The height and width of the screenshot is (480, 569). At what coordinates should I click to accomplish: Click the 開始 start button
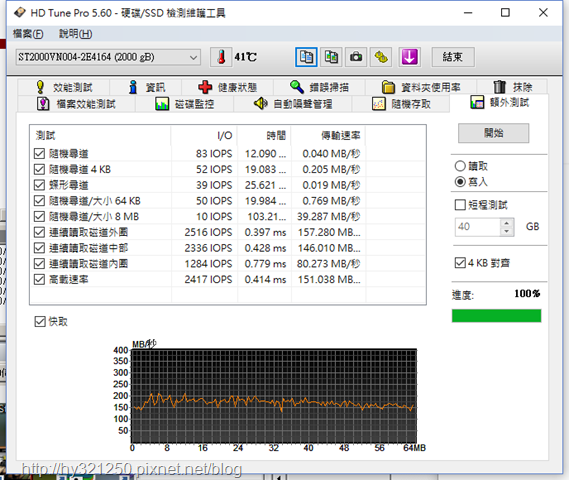pos(494,133)
